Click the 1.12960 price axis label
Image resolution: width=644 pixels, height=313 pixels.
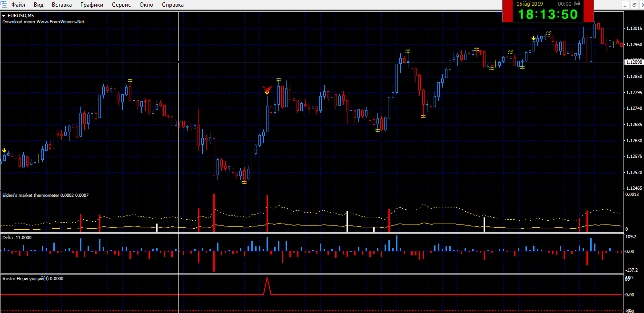pyautogui.click(x=634, y=45)
